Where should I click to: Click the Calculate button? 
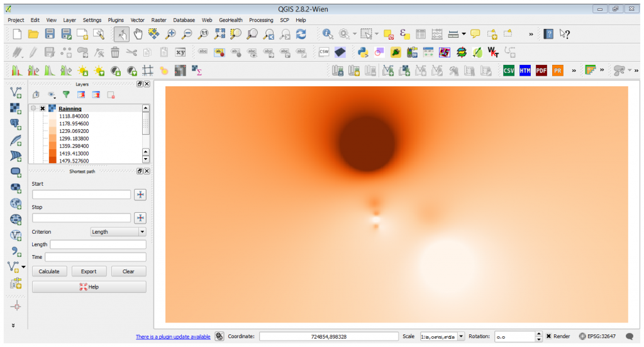click(49, 271)
